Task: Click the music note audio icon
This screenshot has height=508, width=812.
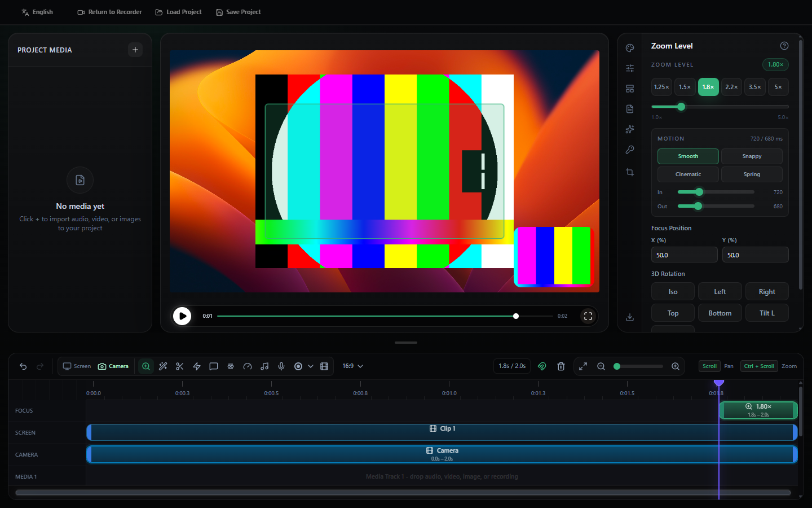Action: (264, 366)
